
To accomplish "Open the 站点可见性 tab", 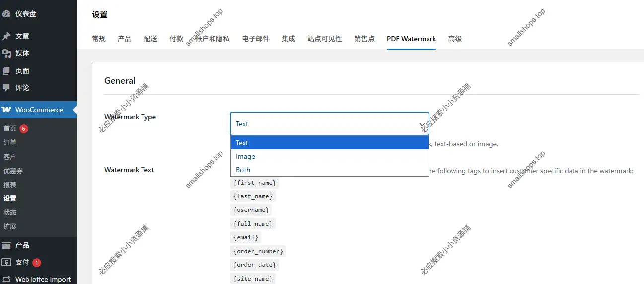I will coord(325,39).
